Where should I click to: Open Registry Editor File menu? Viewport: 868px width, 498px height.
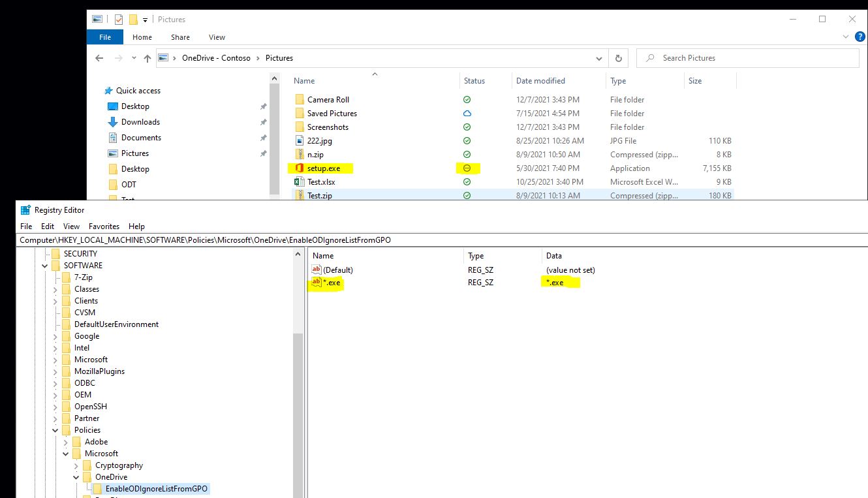[x=26, y=226]
